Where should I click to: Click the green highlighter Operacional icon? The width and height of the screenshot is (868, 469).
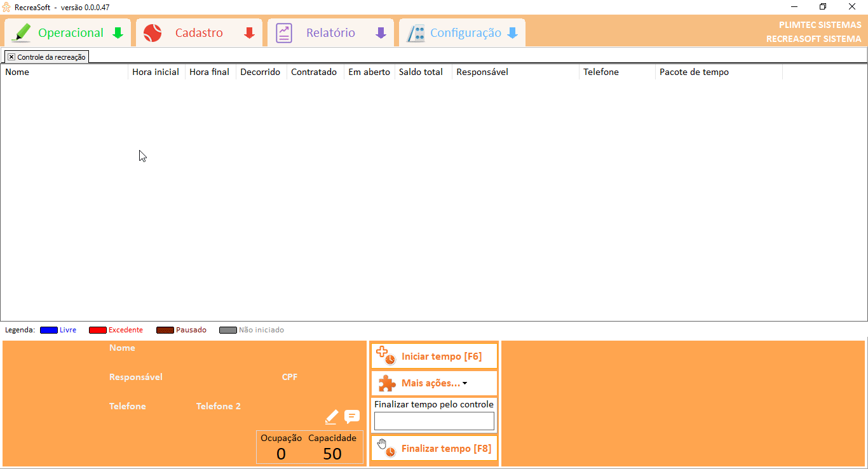coord(21,33)
